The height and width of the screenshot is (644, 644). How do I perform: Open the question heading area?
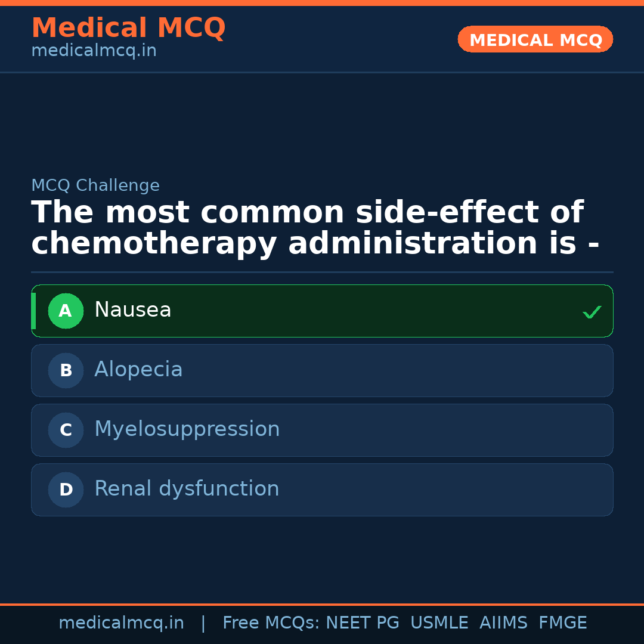click(x=307, y=227)
